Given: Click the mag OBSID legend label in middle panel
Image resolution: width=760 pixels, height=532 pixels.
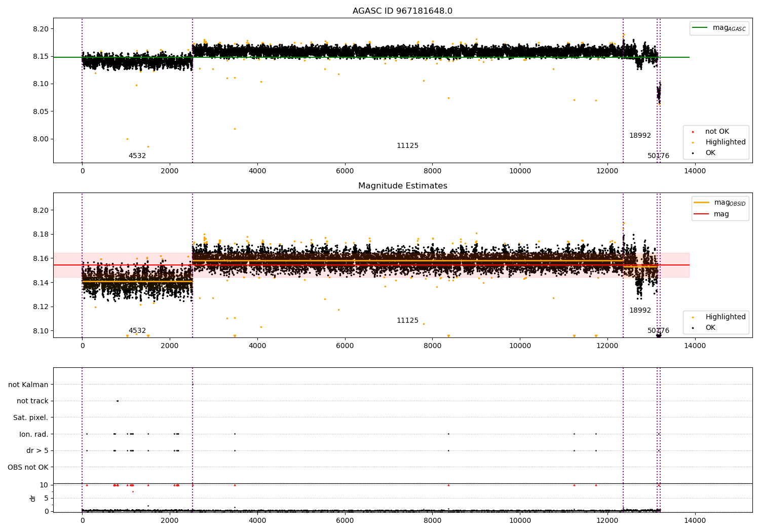Looking at the screenshot, I should point(730,203).
